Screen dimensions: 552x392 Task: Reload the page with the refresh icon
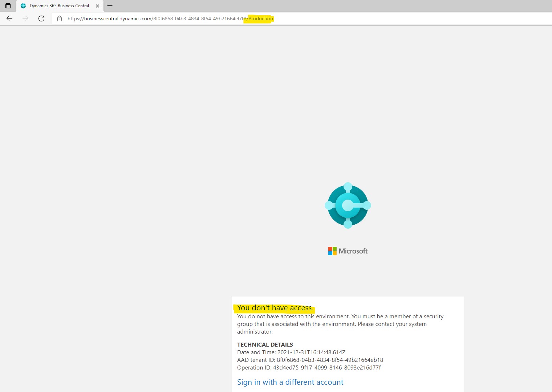click(x=41, y=19)
